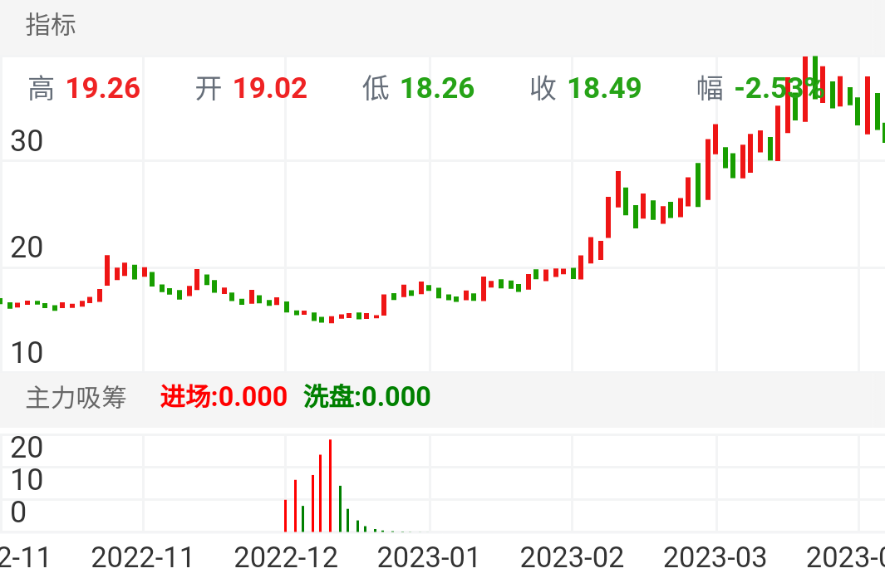Click the 20 price axis label on candlestick chart
Screen dimensions: 885x588
(x=26, y=247)
